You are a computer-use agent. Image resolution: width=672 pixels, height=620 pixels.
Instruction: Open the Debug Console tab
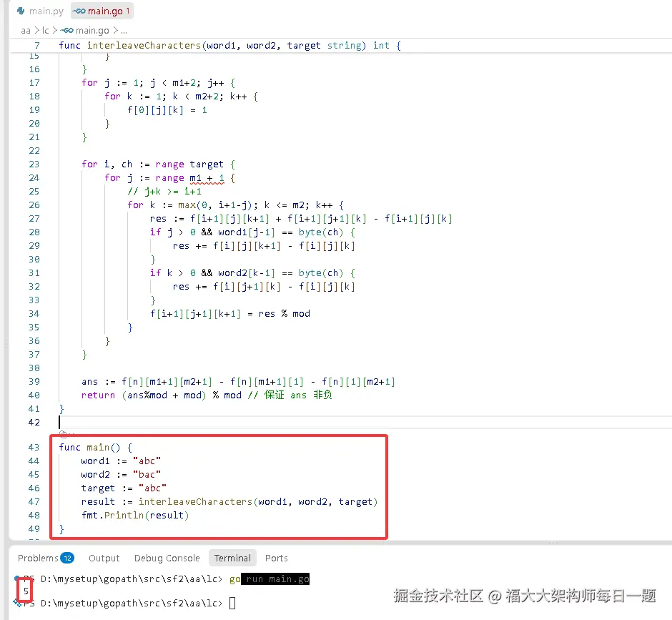click(167, 558)
